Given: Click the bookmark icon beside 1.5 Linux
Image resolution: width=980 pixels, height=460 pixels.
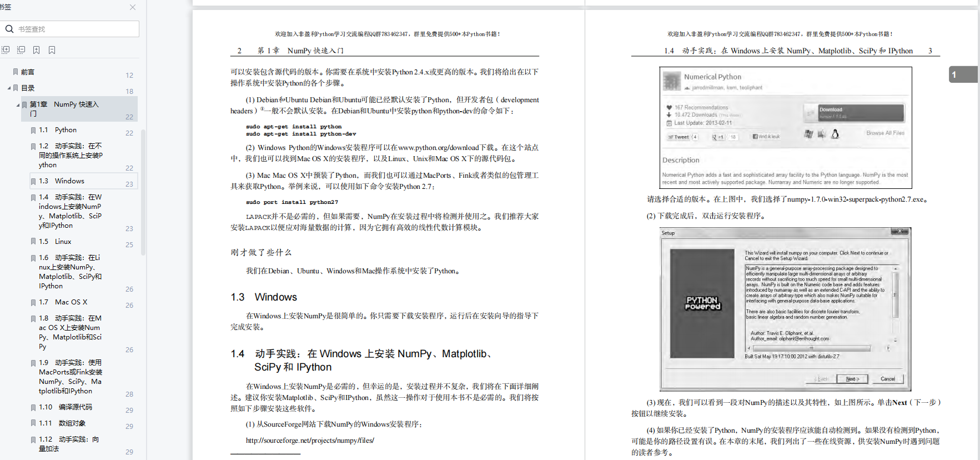Looking at the screenshot, I should coord(33,242).
